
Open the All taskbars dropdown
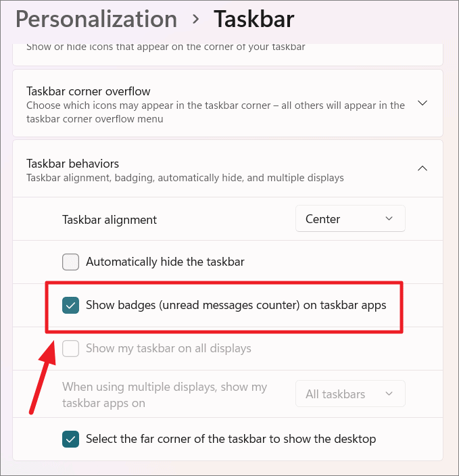(350, 394)
